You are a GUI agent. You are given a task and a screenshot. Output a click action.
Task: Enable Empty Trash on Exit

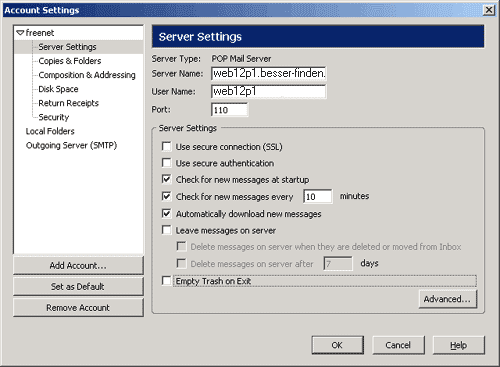click(166, 281)
